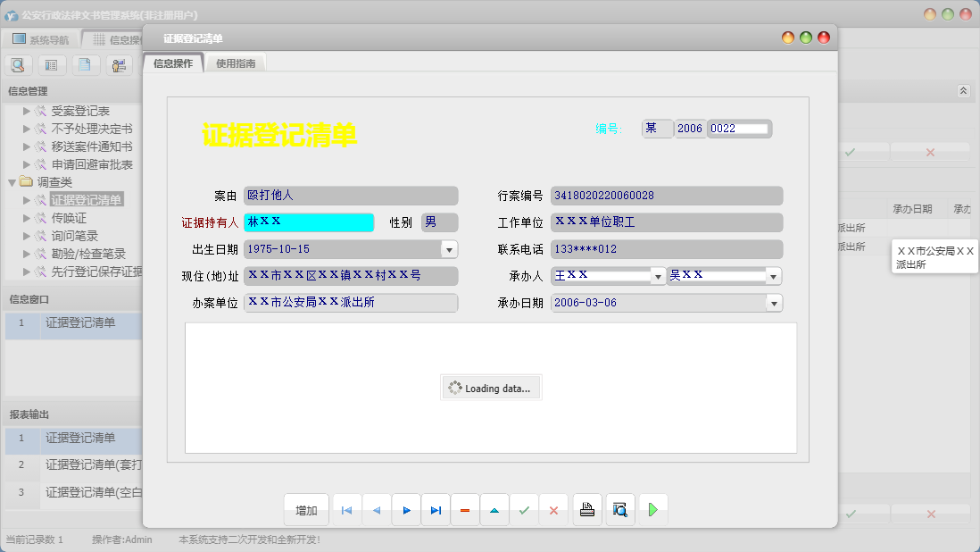Open the 承办人 dropdown showing 吴XX
Image resolution: width=980 pixels, height=552 pixels.
(774, 276)
